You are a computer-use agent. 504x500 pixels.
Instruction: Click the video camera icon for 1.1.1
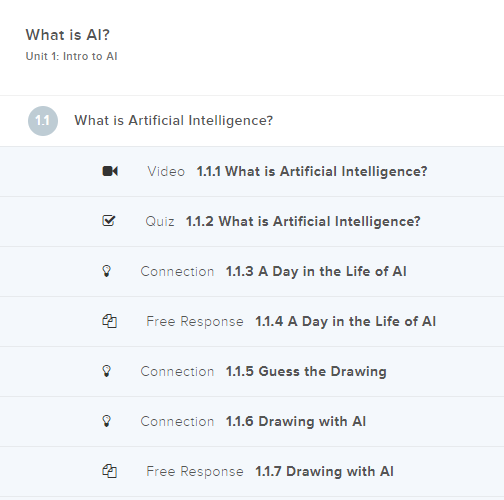(110, 171)
